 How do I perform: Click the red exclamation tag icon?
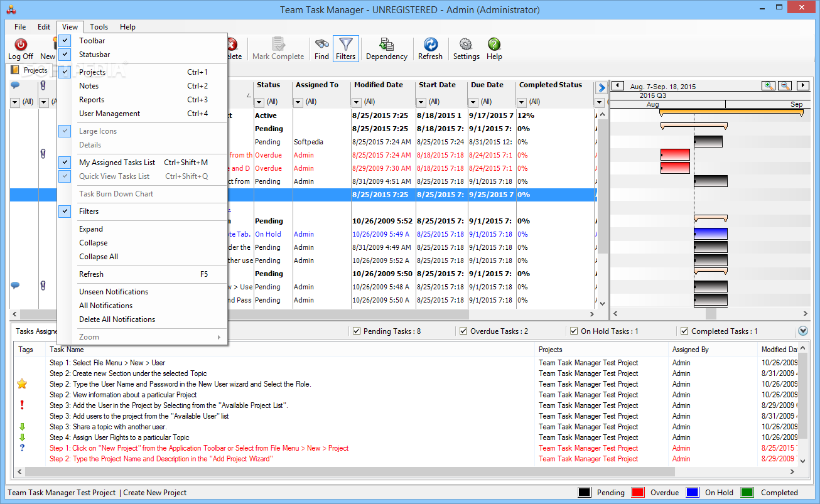(x=22, y=405)
